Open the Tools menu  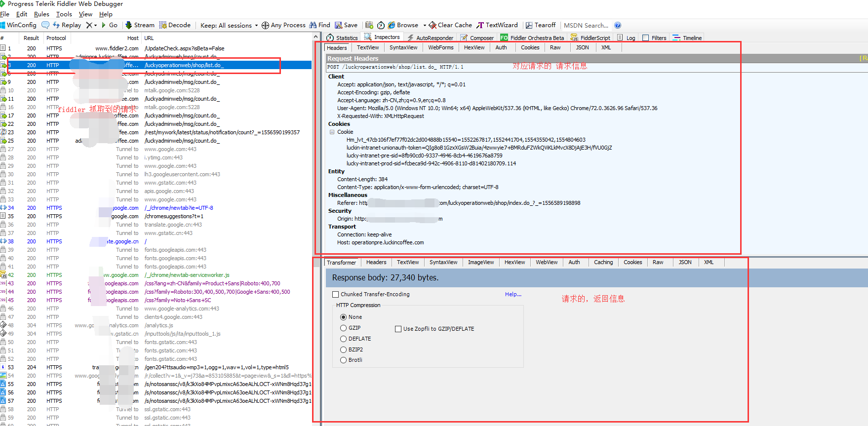tap(64, 14)
